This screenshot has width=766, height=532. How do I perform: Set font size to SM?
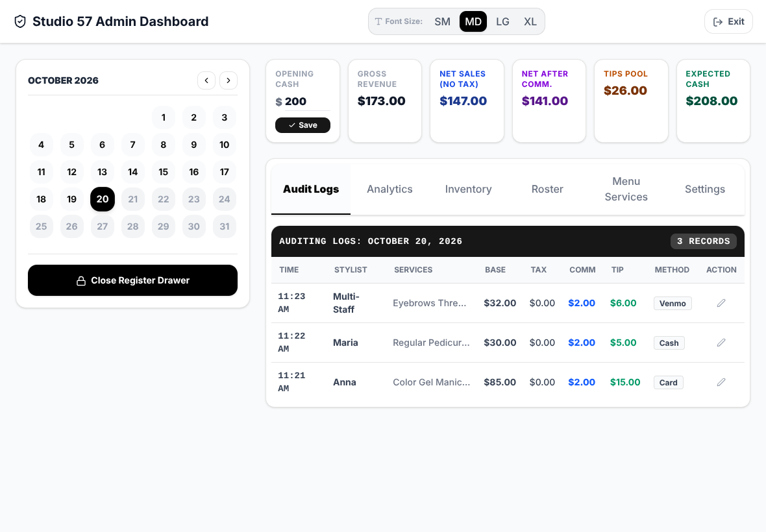click(x=443, y=21)
